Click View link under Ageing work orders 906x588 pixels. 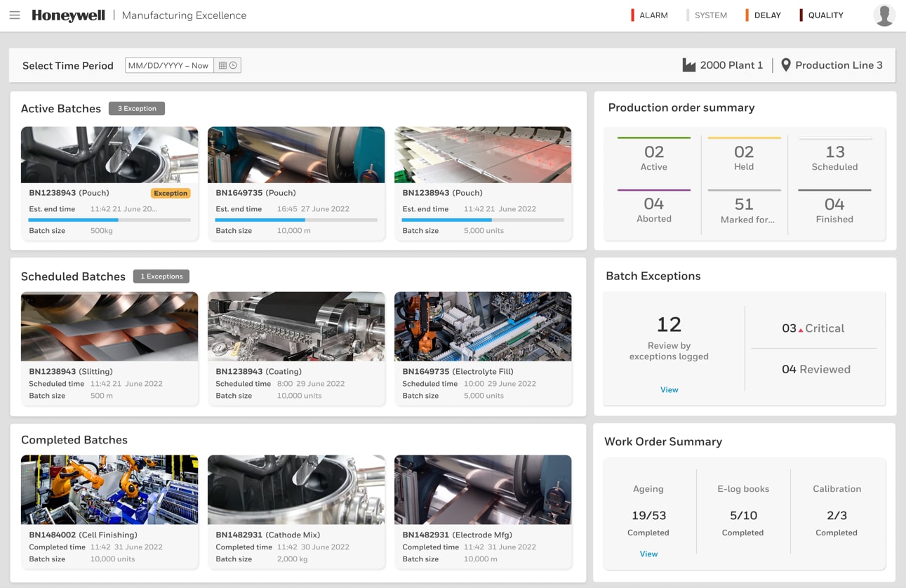coord(648,554)
